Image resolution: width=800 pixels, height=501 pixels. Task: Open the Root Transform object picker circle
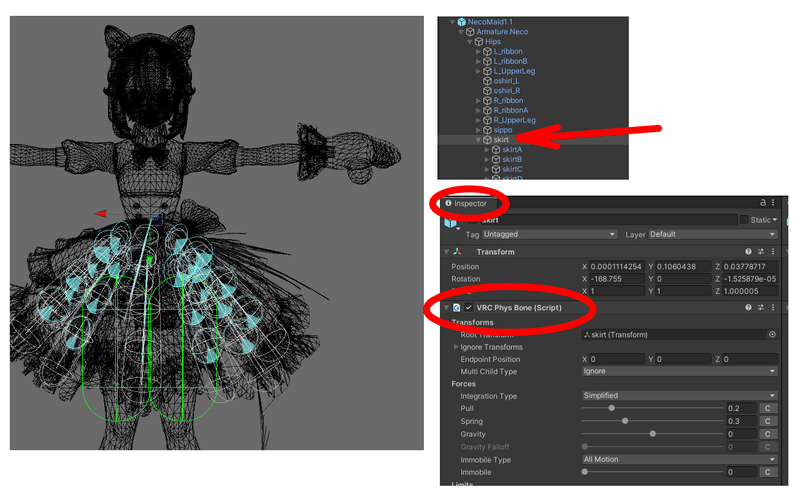pyautogui.click(x=772, y=335)
